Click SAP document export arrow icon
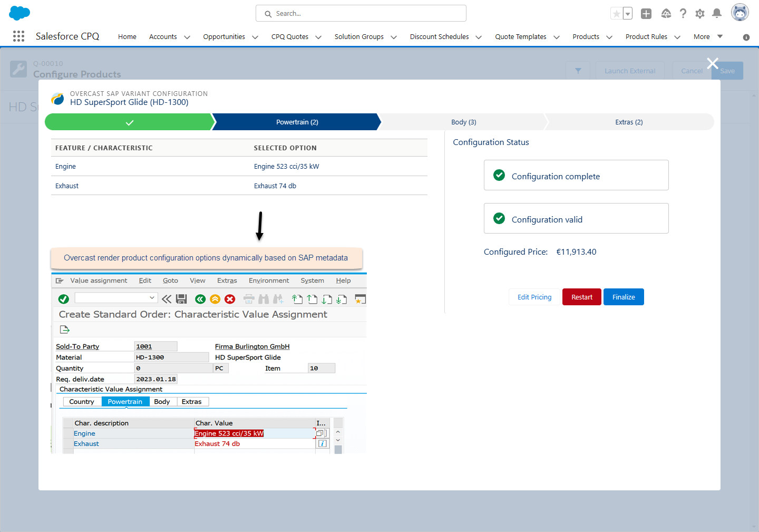Screen dimensions: 759x532 [x=65, y=330]
